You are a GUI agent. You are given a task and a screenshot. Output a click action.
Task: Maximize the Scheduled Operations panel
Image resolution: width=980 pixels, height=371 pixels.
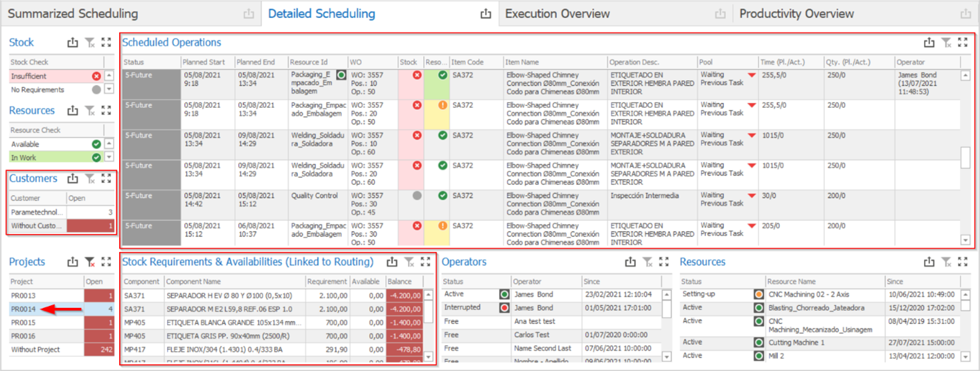[963, 43]
